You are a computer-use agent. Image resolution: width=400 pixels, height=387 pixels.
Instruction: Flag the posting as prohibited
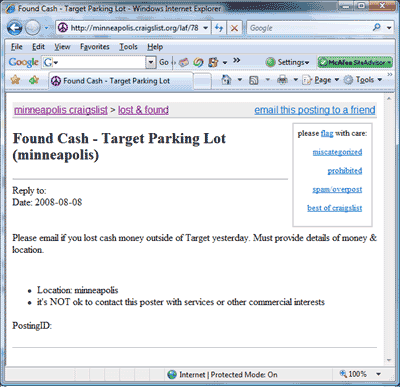point(345,171)
